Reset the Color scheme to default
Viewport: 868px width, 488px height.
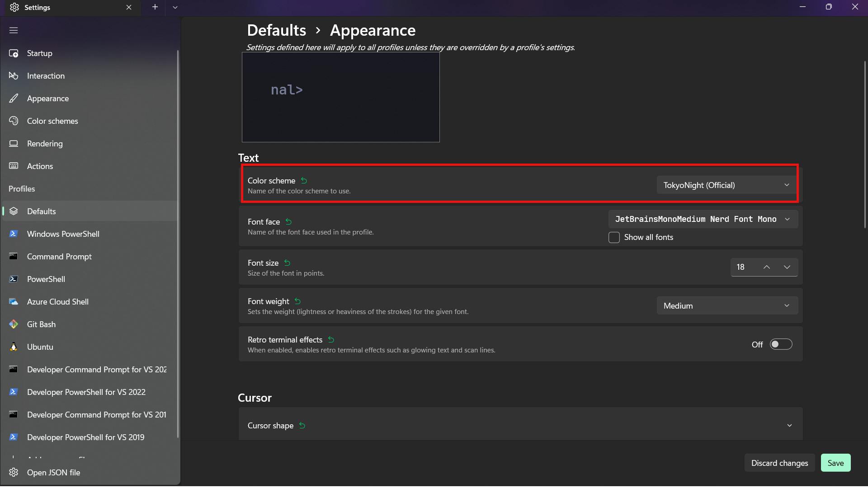(303, 180)
